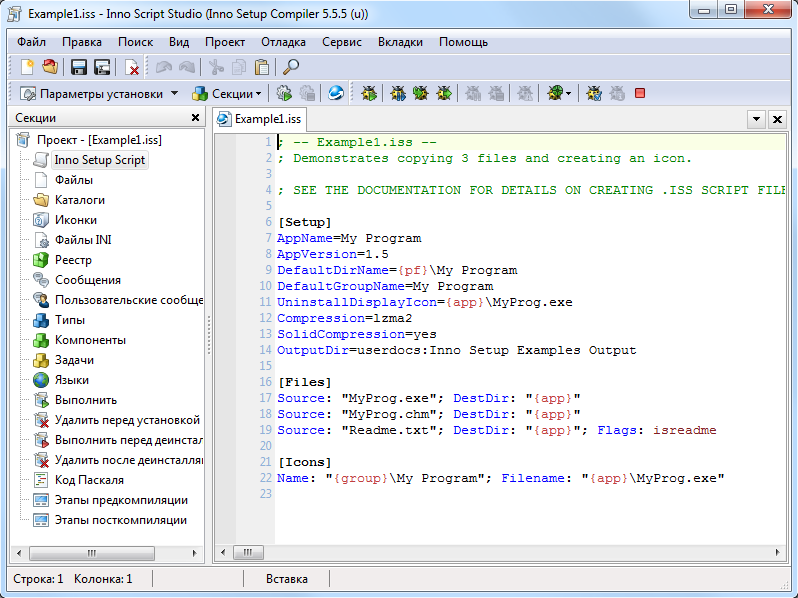Image resolution: width=798 pixels, height=598 pixels.
Task: Click the editor horizontal scrollbar right arrow
Action: pos(777,552)
